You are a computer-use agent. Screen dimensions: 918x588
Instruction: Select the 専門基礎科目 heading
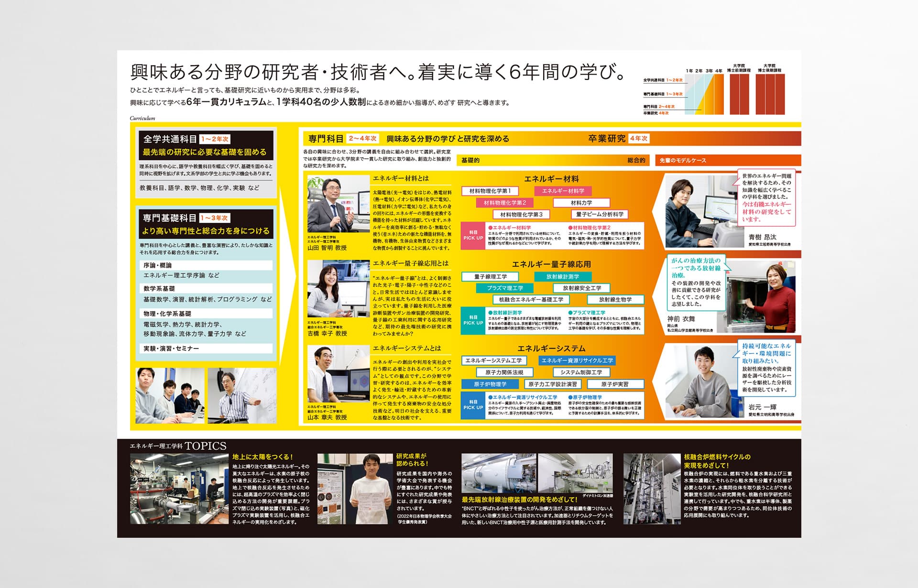[x=170, y=218]
